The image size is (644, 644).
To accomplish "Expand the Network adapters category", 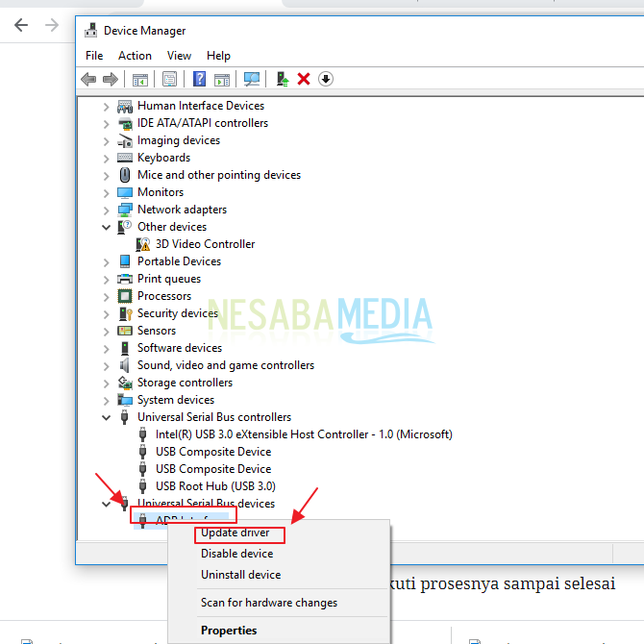I will pyautogui.click(x=107, y=210).
